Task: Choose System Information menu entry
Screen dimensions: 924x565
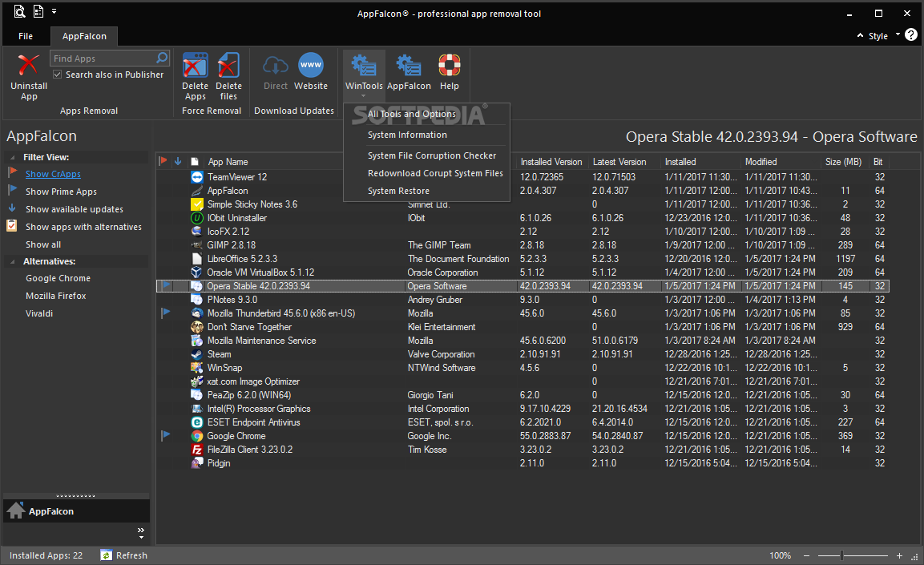Action: click(x=407, y=135)
